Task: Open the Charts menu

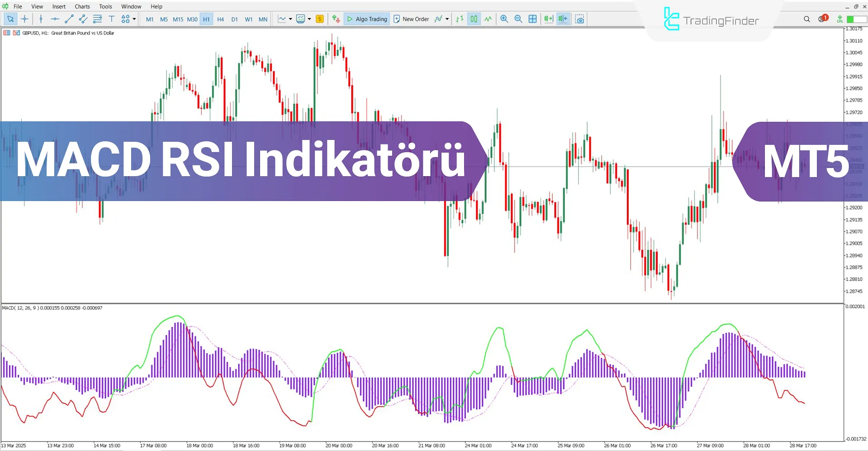Action: pos(82,6)
